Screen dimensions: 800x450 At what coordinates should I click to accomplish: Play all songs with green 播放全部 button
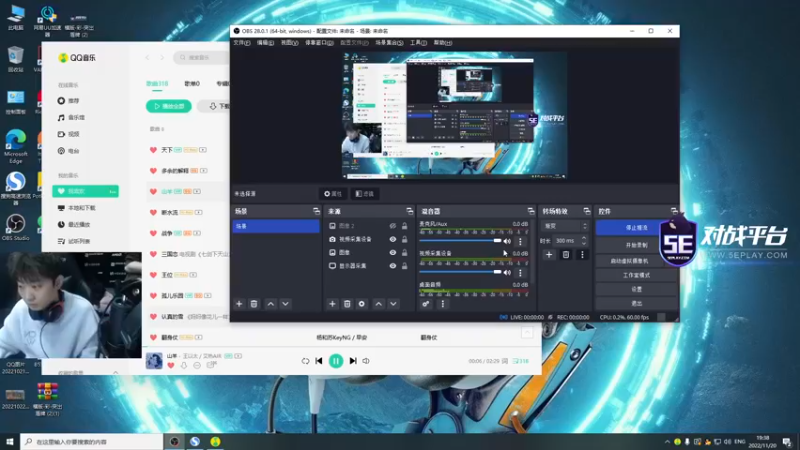tap(169, 106)
